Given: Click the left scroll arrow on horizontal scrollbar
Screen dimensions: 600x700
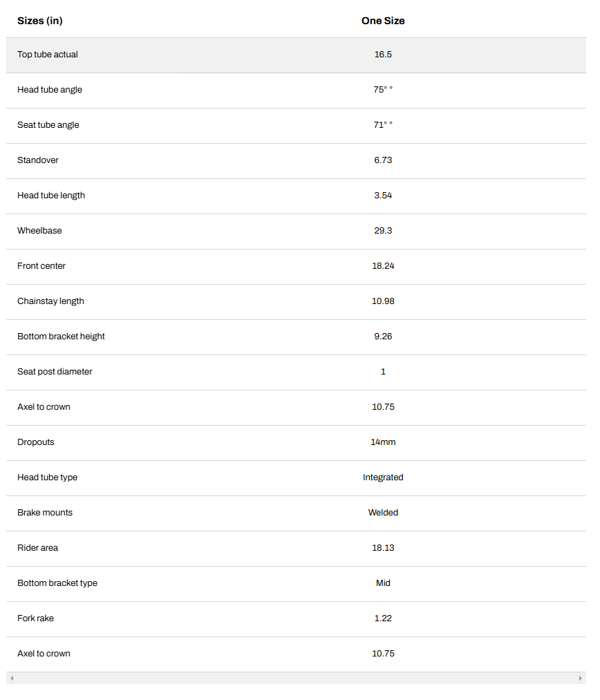Looking at the screenshot, I should tap(11, 679).
